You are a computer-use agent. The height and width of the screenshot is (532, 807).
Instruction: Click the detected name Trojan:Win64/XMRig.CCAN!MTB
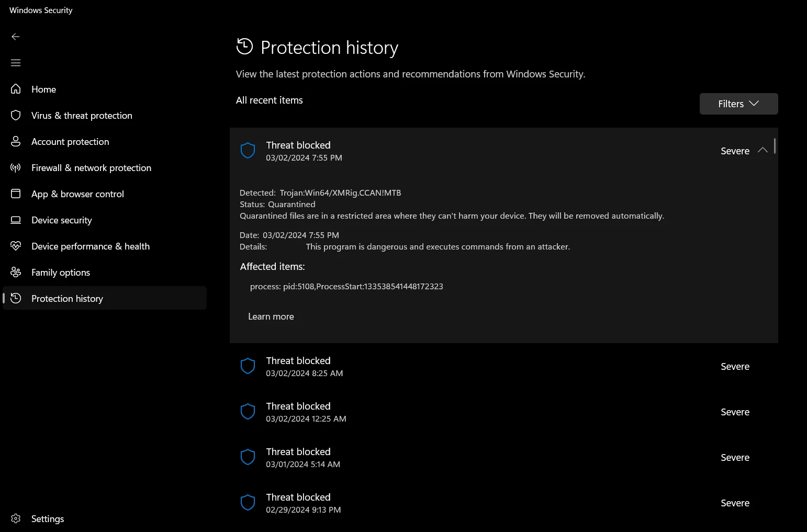click(x=340, y=193)
